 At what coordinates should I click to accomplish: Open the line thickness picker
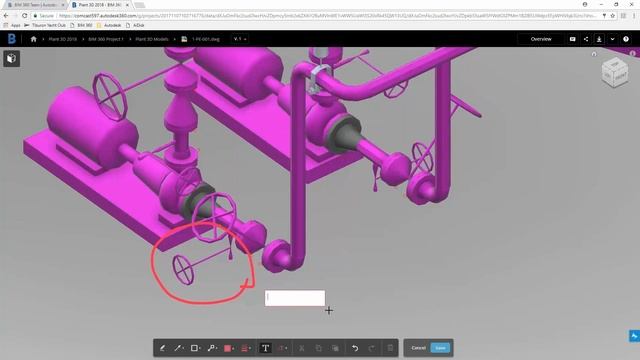point(245,348)
